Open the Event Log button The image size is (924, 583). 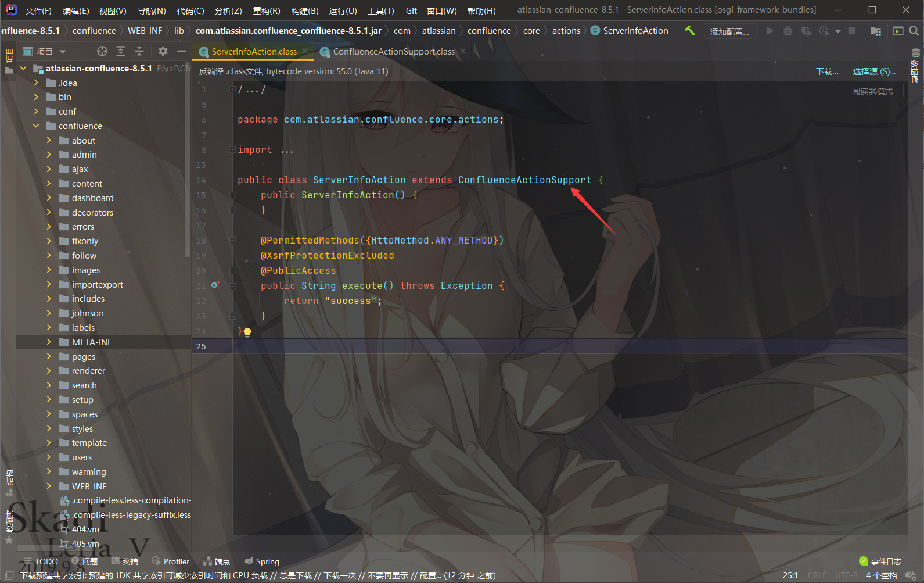880,561
